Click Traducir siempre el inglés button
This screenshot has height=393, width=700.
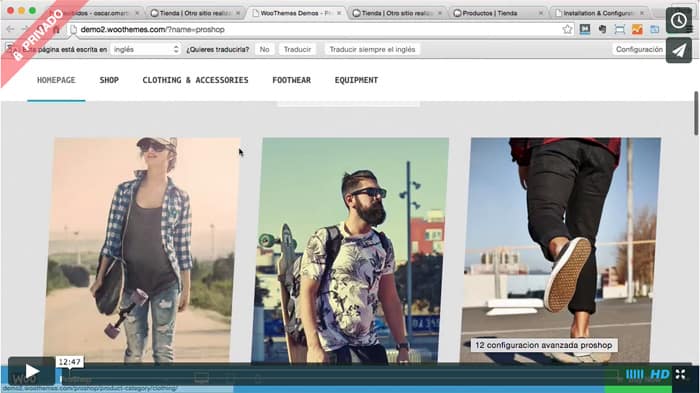(372, 50)
